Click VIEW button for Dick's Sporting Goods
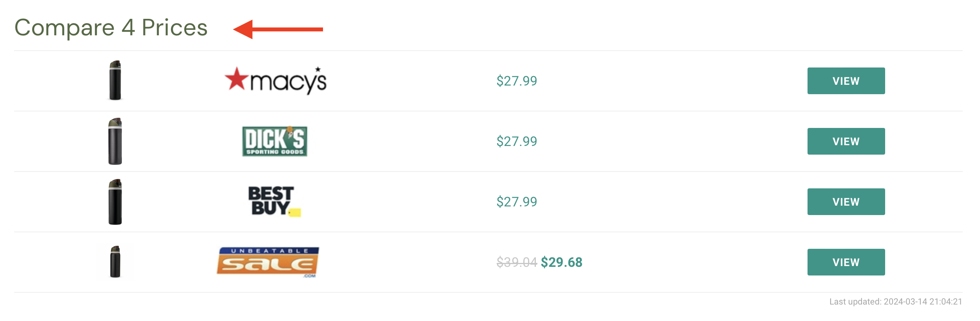The image size is (980, 321). pyautogui.click(x=846, y=141)
